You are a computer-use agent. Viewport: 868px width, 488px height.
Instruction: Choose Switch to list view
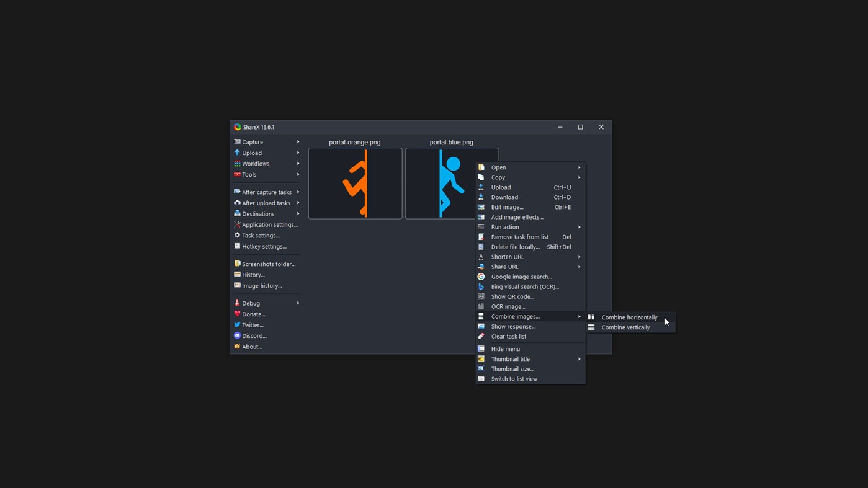pyautogui.click(x=514, y=379)
